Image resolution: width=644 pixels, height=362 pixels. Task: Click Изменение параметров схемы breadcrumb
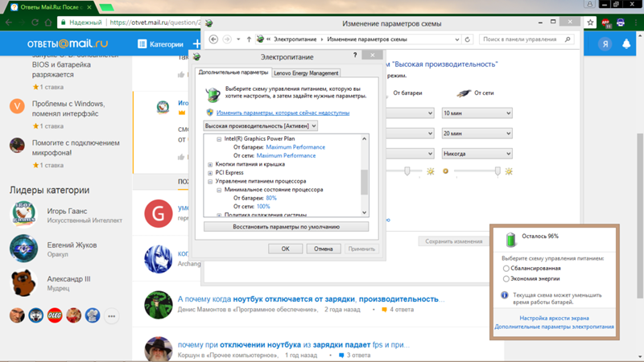click(367, 39)
